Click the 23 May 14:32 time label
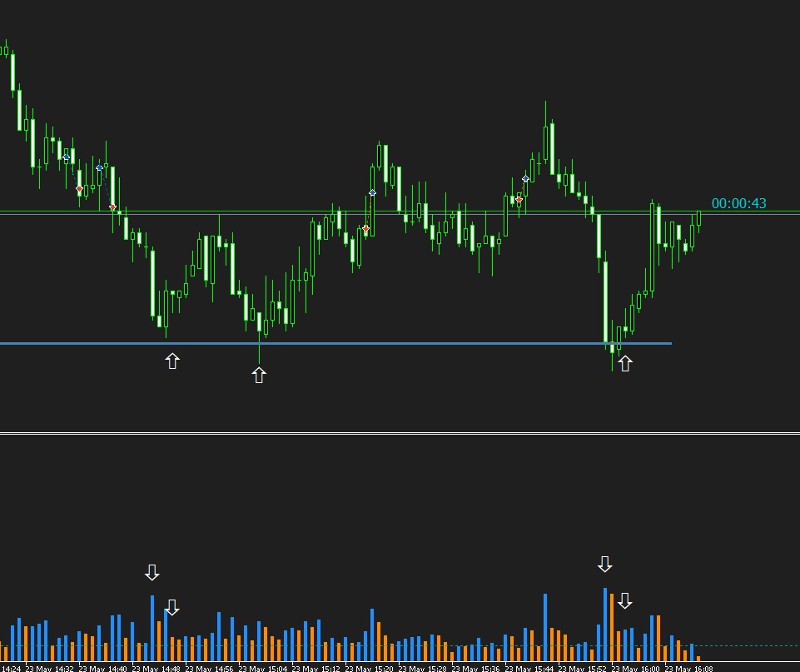 pos(49,669)
